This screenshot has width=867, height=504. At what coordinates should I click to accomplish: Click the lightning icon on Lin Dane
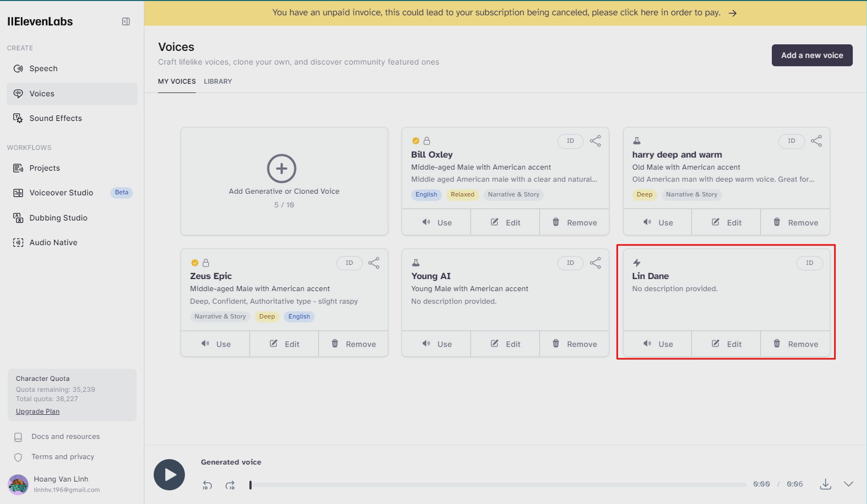click(637, 263)
